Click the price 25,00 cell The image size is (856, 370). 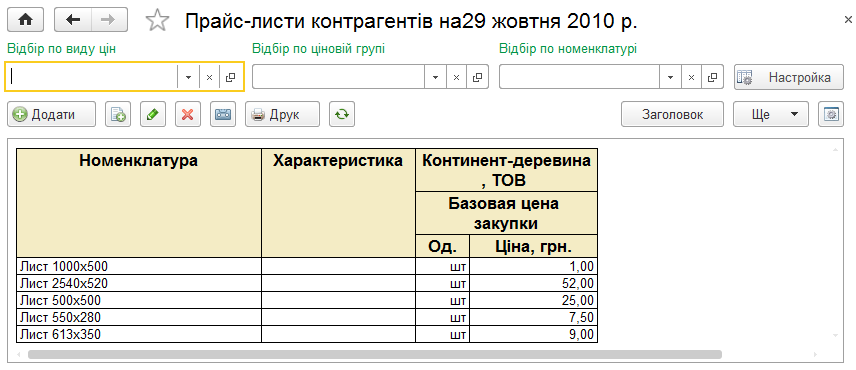pyautogui.click(x=533, y=300)
